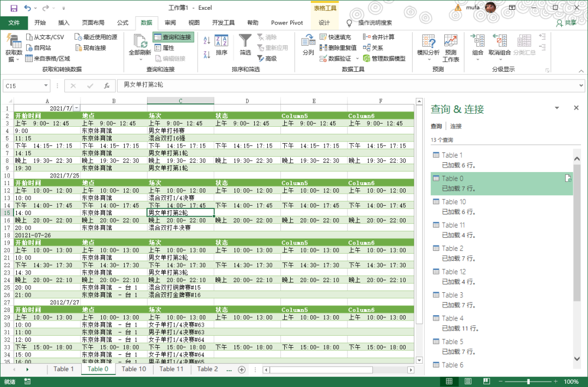Screen dimensions: 588x387
Task: Open the Name Box dropdown arrow
Action: (45, 85)
